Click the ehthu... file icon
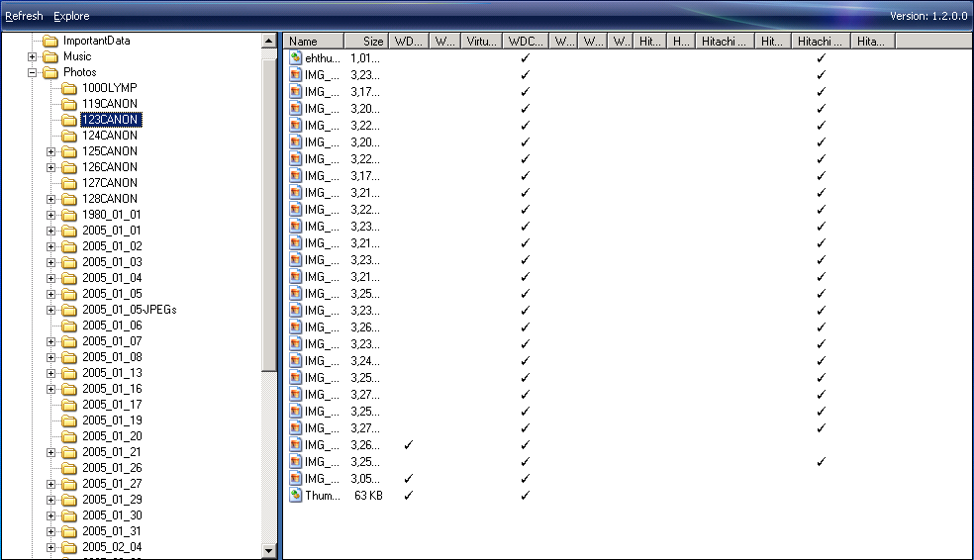974x560 pixels. click(296, 58)
